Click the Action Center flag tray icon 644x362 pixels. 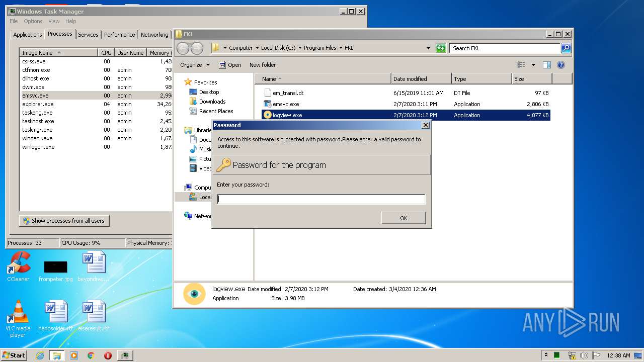click(596, 355)
